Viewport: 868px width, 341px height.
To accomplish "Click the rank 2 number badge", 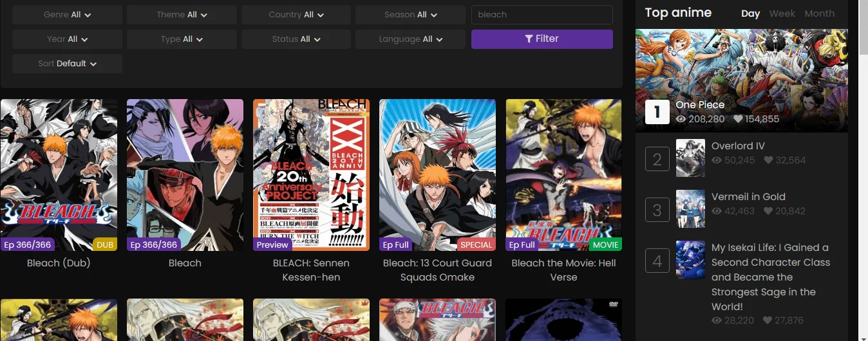I will (657, 159).
